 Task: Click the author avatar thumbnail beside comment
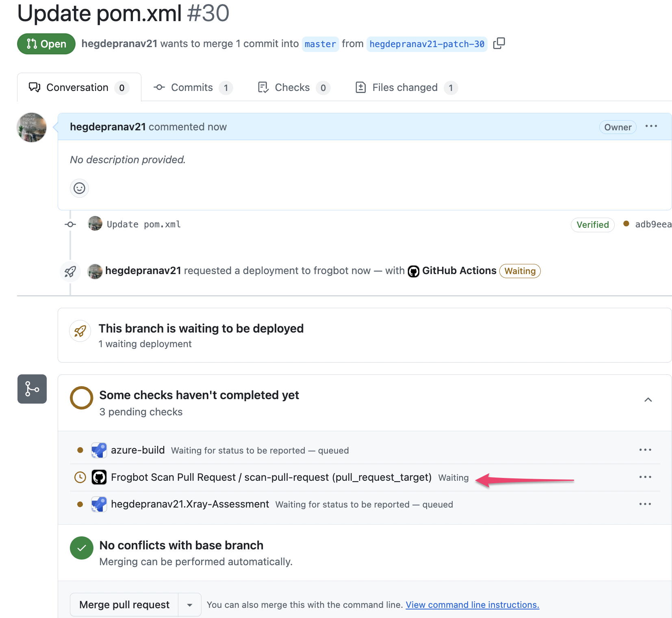tap(32, 127)
